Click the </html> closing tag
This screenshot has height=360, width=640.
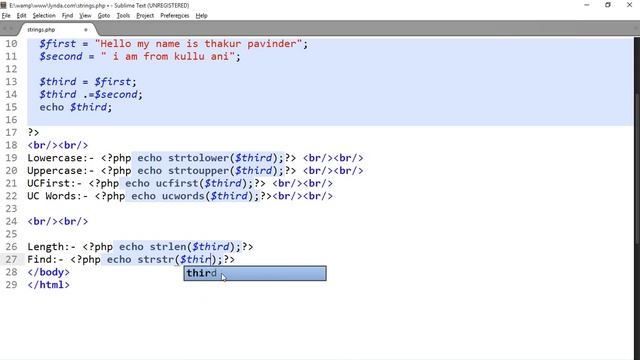click(x=49, y=284)
